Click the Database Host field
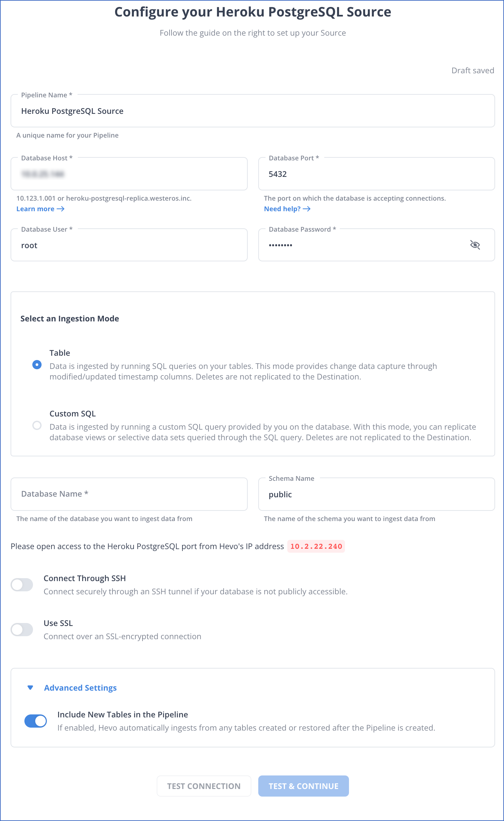Screen dimensions: 504x821 point(129,174)
